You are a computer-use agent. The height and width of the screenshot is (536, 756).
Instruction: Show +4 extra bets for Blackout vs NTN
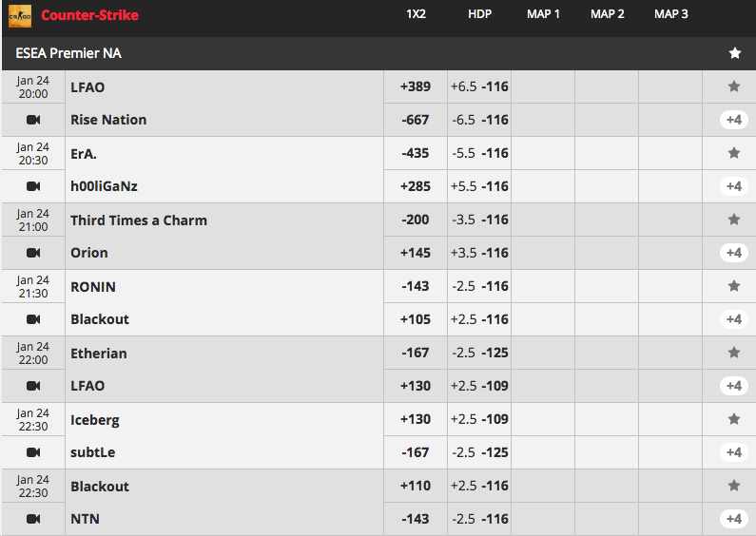click(734, 519)
